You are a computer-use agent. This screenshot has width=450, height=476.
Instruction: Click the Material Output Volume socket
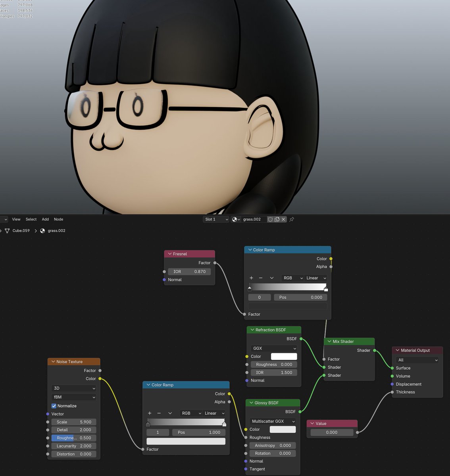pyautogui.click(x=392, y=376)
